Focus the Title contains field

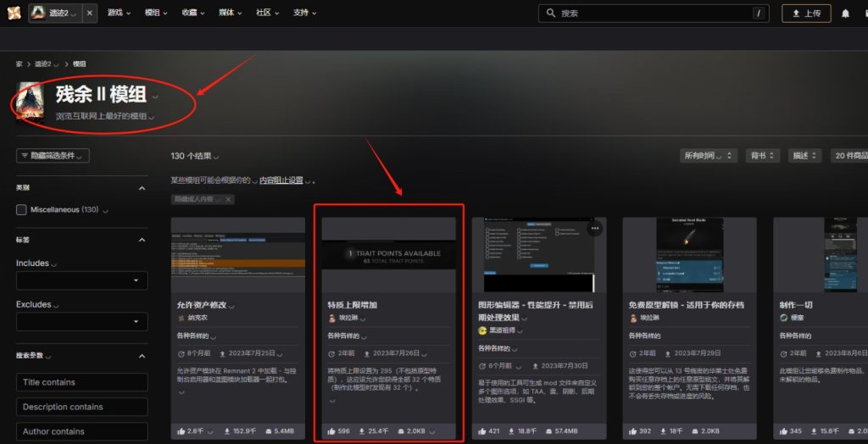tap(82, 382)
